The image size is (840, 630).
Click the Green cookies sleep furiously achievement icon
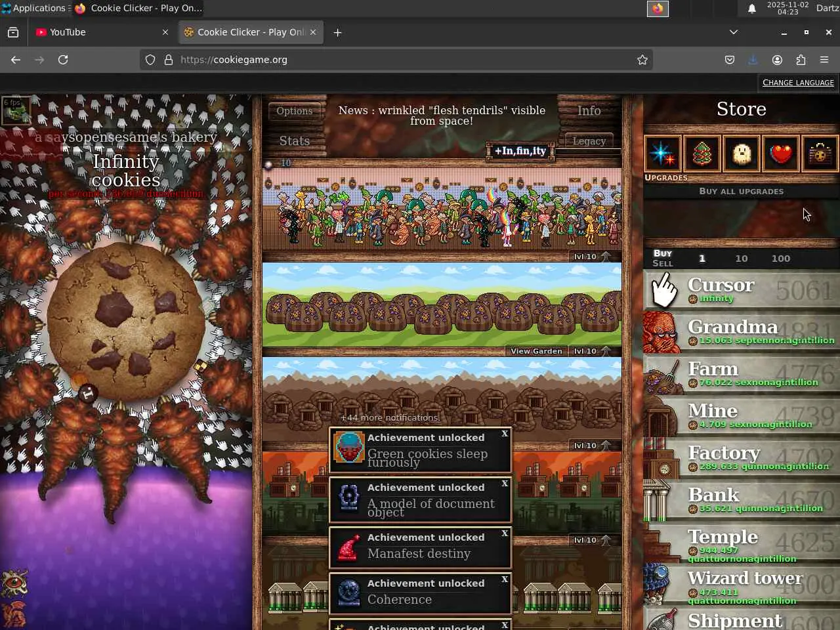pyautogui.click(x=348, y=448)
